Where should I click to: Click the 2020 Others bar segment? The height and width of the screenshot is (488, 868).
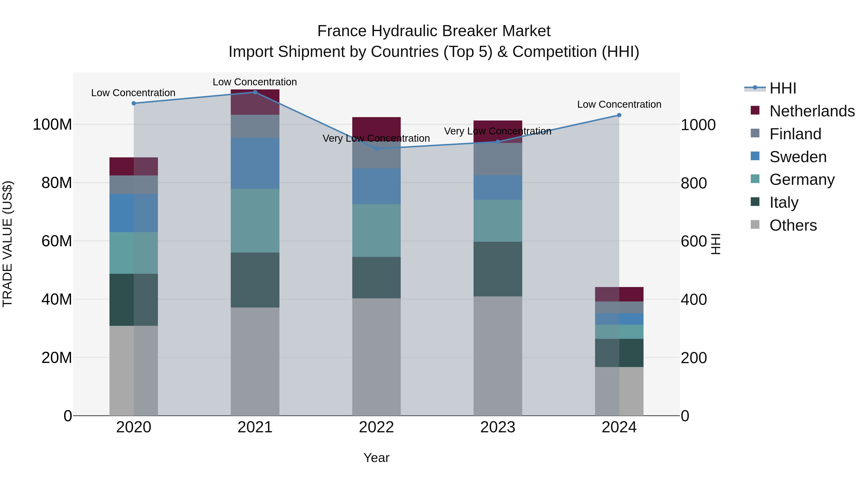coord(134,371)
